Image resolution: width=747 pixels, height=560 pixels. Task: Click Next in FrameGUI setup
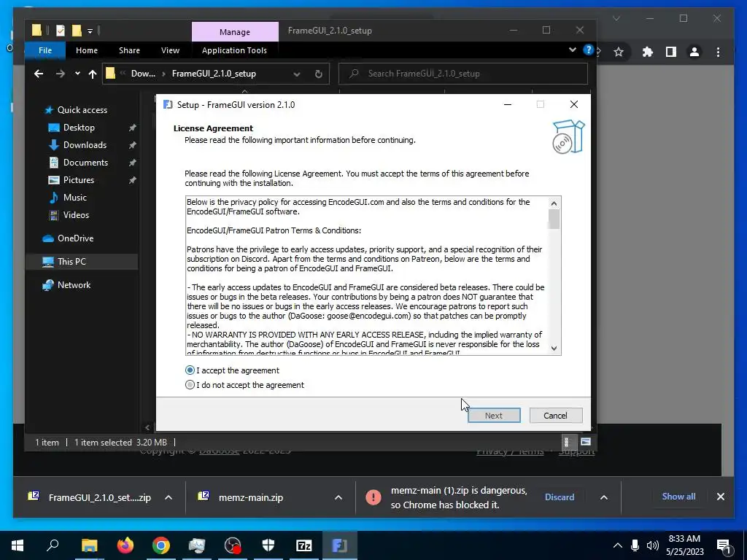pyautogui.click(x=494, y=415)
